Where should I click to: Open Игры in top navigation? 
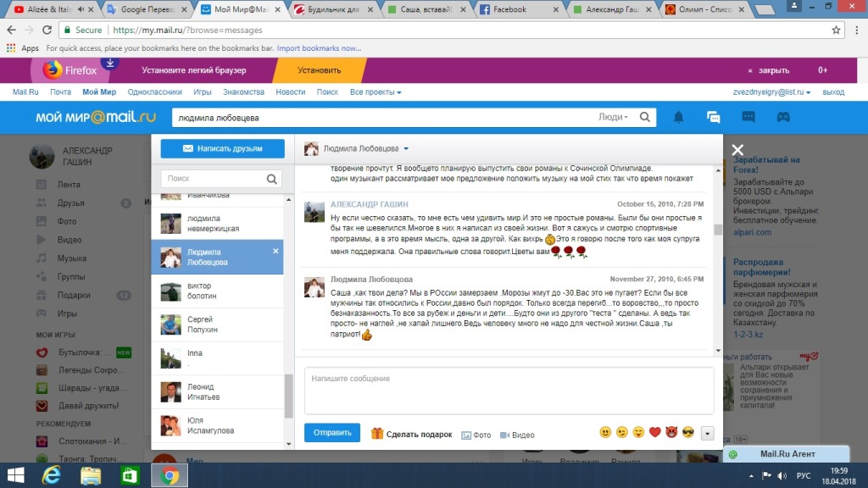pyautogui.click(x=202, y=91)
